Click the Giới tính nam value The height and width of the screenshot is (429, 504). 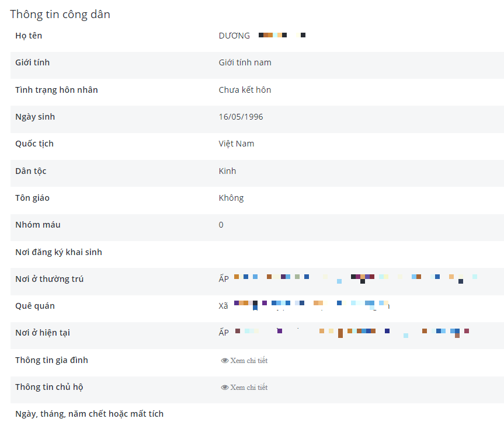click(x=245, y=62)
